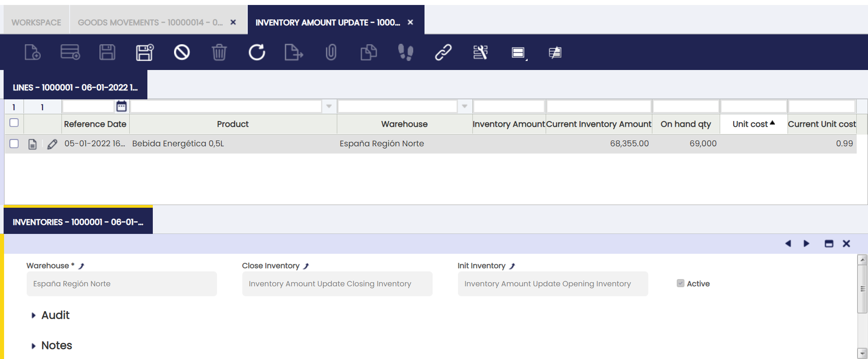
Task: Close the Inventory Amount Update tab
Action: click(x=410, y=22)
